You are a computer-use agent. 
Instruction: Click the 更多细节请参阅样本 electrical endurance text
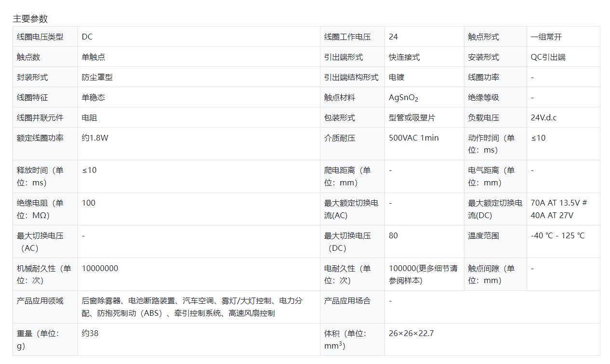point(423,274)
